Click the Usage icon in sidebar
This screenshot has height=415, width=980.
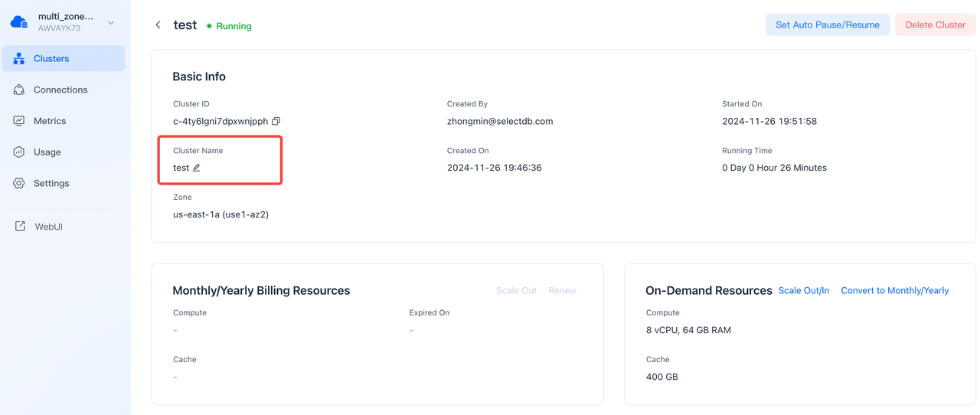pyautogui.click(x=19, y=152)
